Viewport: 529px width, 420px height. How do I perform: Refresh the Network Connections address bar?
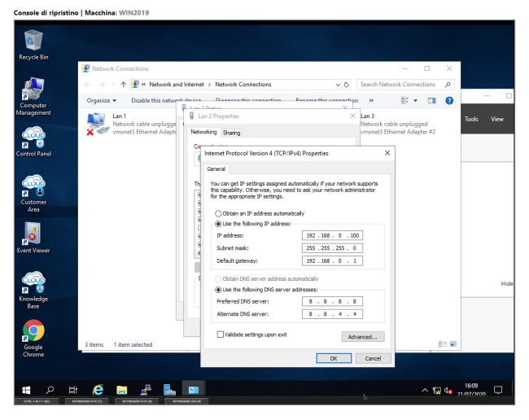[347, 85]
